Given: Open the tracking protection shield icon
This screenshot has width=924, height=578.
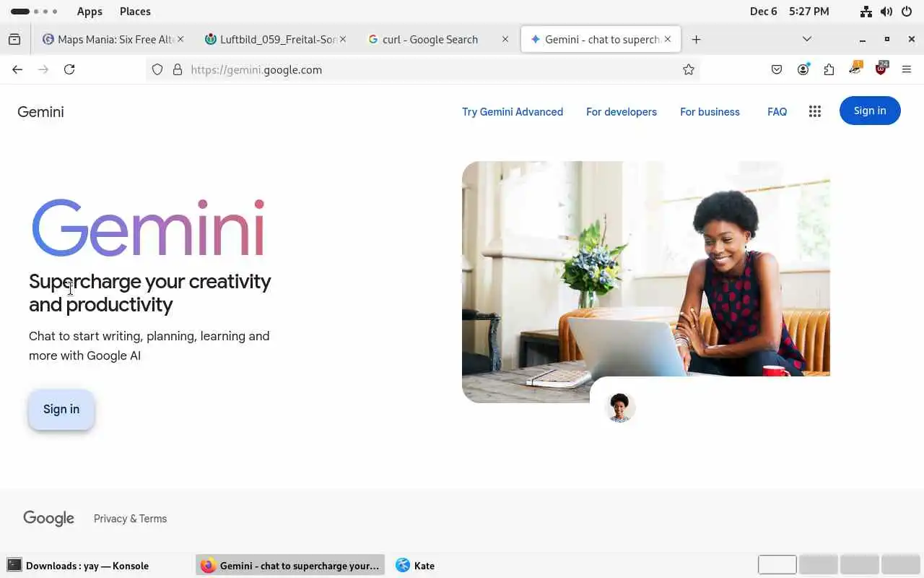Looking at the screenshot, I should point(157,69).
